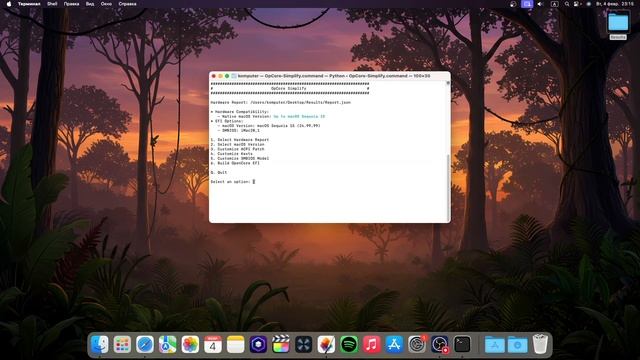Click the '4. Customize Kexts' line
The height and width of the screenshot is (360, 640).
click(x=231, y=154)
